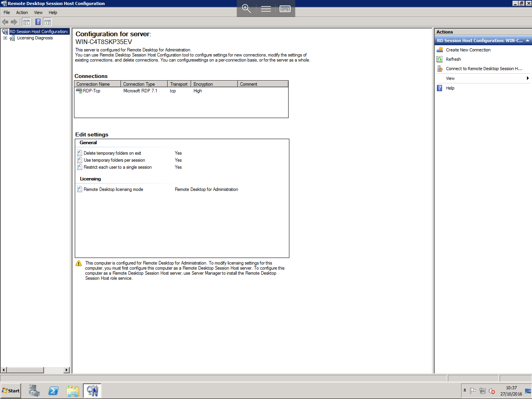Click the zoom magnifier icon in top overlay
The height and width of the screenshot is (399, 532).
[x=247, y=9]
